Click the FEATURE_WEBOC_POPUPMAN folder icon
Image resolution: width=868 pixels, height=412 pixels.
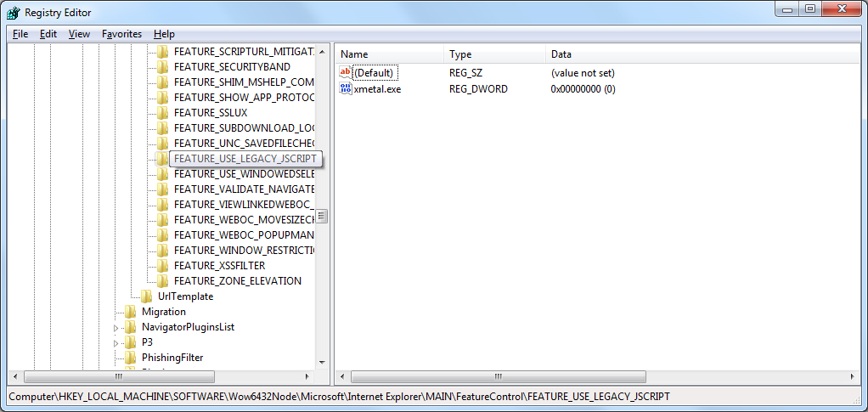(162, 234)
